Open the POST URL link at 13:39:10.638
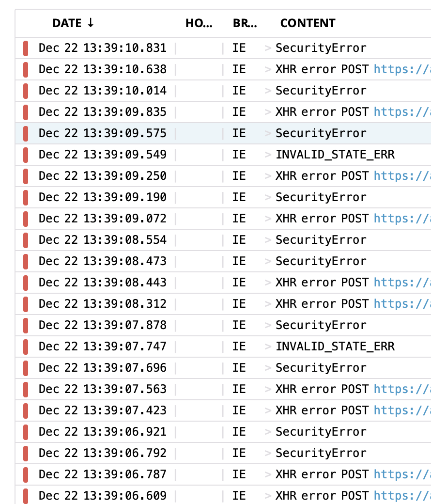 click(x=402, y=69)
